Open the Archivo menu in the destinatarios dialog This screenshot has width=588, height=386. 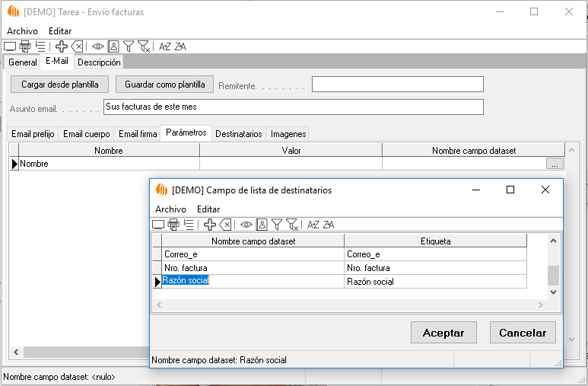pos(170,209)
